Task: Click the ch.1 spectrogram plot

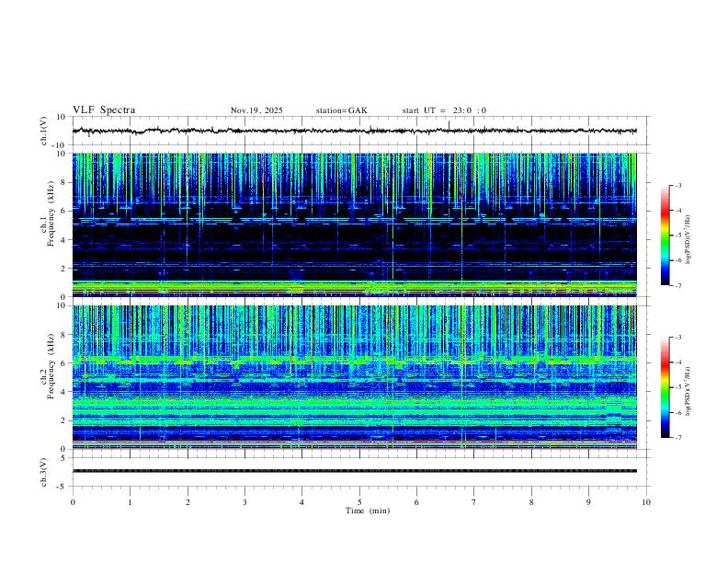Action: coord(354,224)
